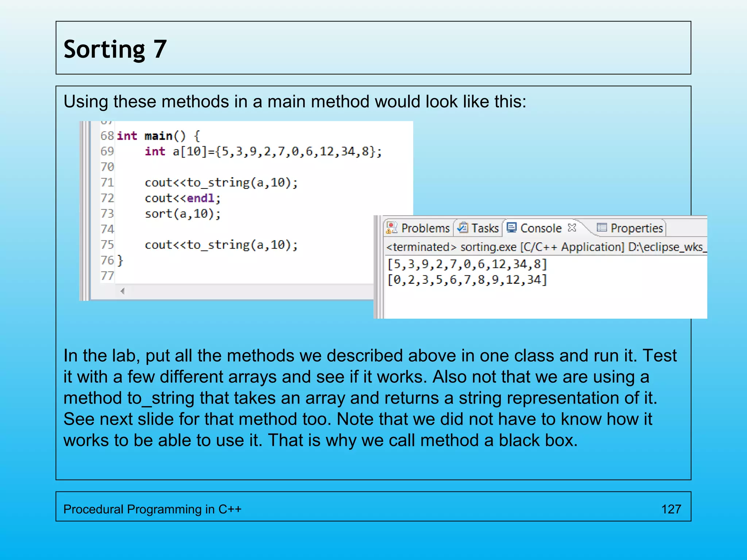The height and width of the screenshot is (560, 747).
Task: Select the Console tab
Action: coord(541,228)
